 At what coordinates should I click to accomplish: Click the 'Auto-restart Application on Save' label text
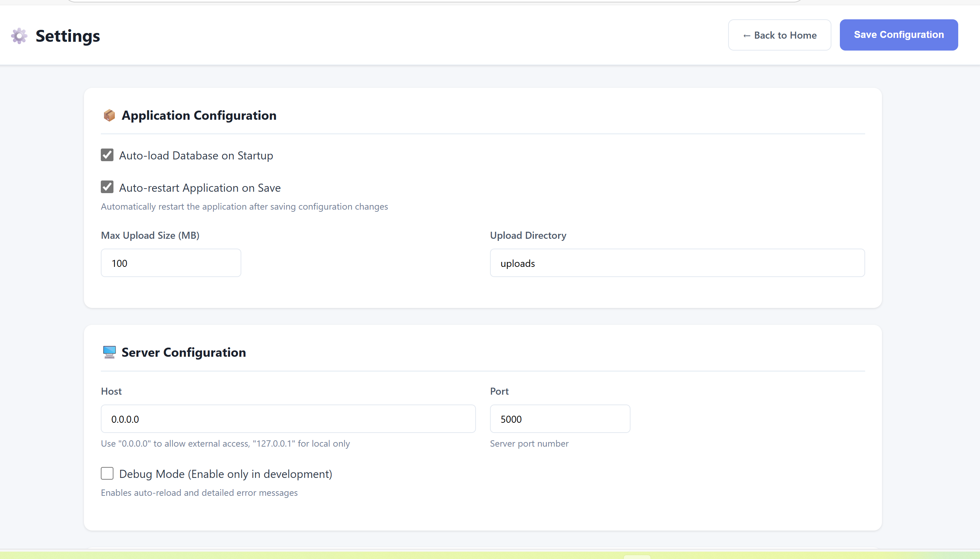(200, 188)
